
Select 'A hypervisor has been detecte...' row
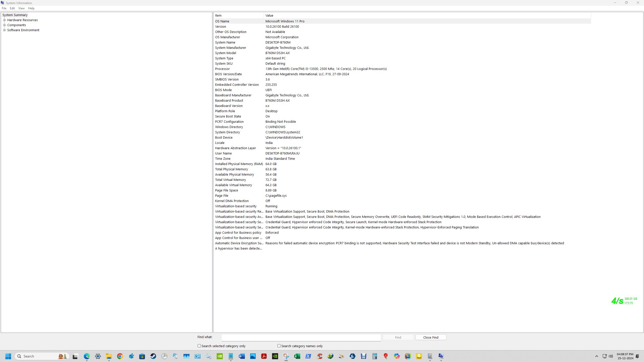pyautogui.click(x=402, y=249)
